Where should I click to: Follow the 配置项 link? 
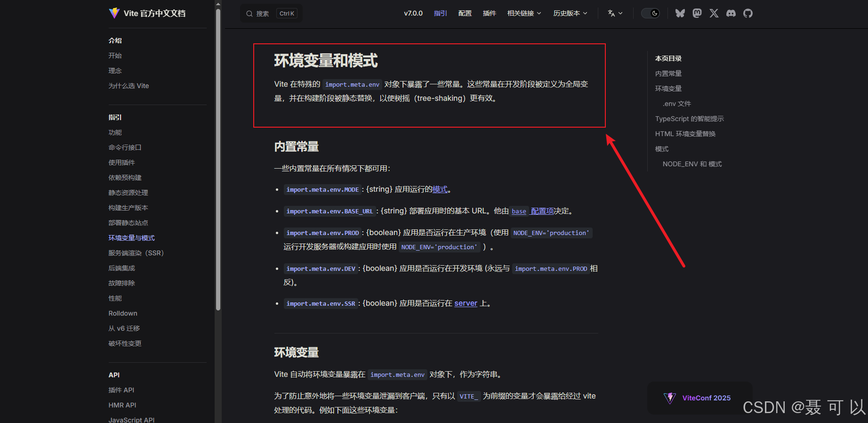542,211
